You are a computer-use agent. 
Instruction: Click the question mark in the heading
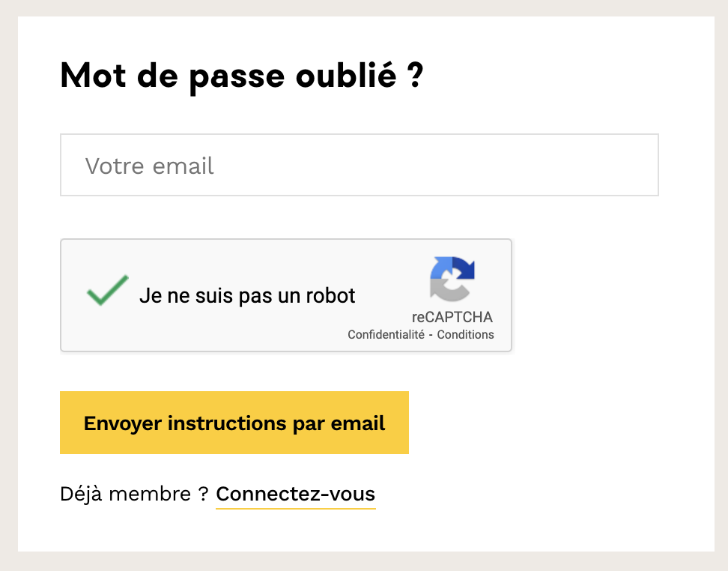416,75
